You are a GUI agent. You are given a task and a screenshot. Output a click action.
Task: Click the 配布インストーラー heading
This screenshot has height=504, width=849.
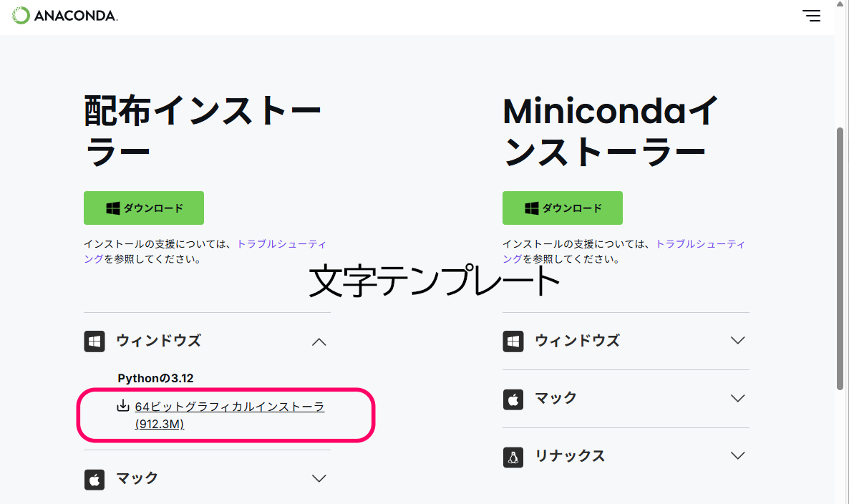point(203,132)
